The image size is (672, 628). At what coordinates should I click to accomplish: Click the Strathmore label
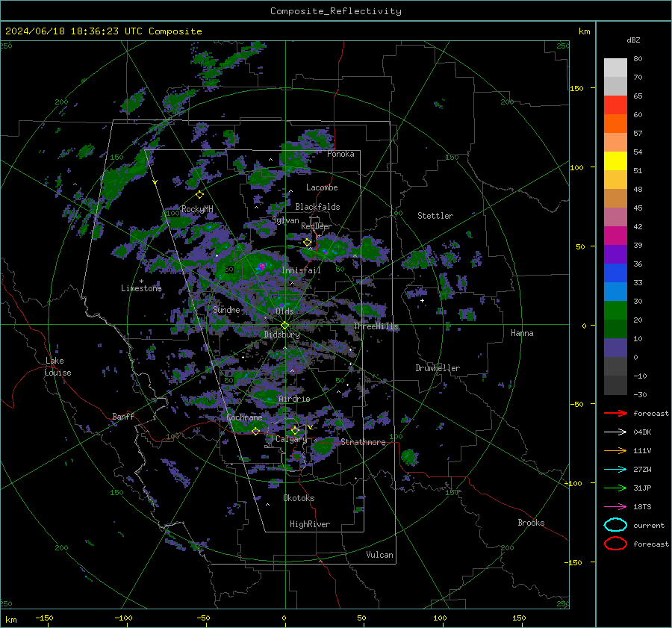(x=363, y=442)
